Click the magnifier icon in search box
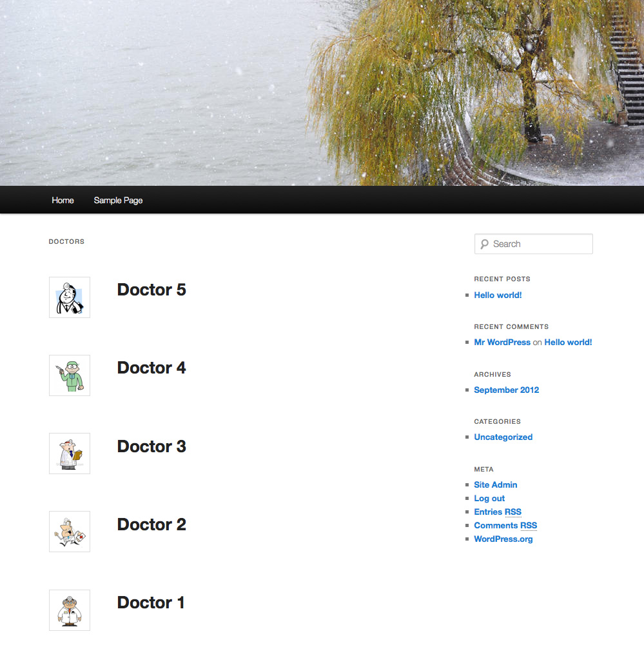 click(x=484, y=244)
